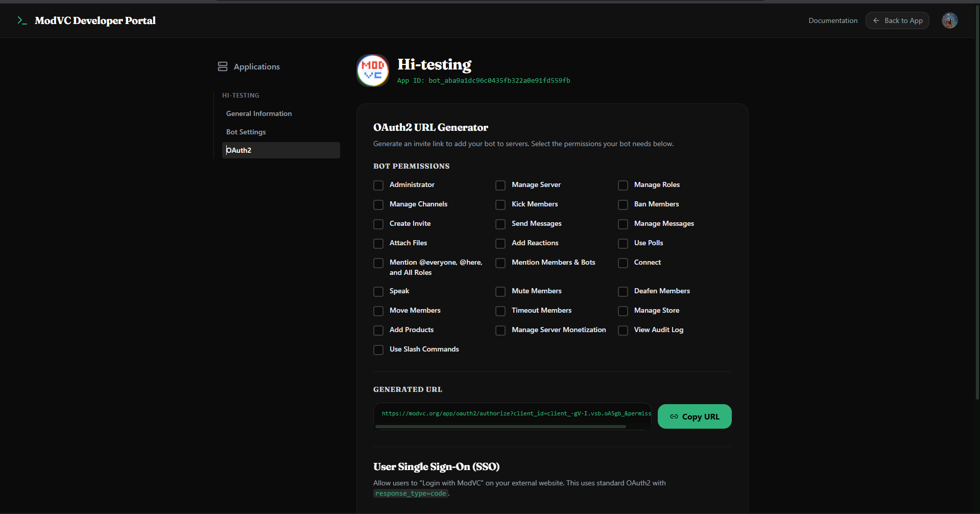Check the Mute Members box
The width and height of the screenshot is (980, 514).
pyautogui.click(x=500, y=291)
